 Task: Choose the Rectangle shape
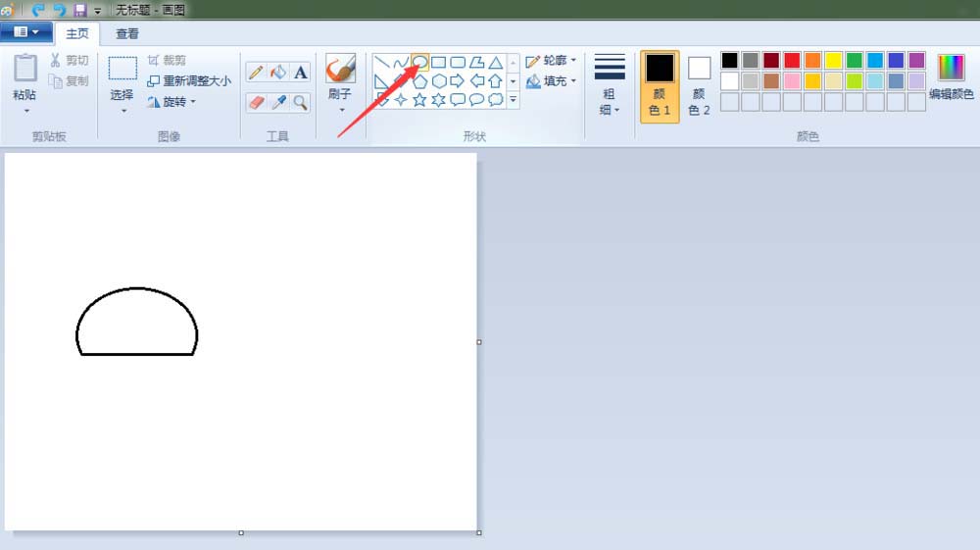pos(439,62)
